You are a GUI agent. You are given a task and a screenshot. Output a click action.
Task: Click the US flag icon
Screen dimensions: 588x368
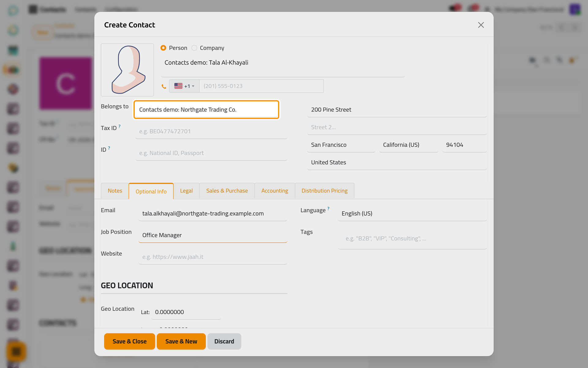coord(178,86)
